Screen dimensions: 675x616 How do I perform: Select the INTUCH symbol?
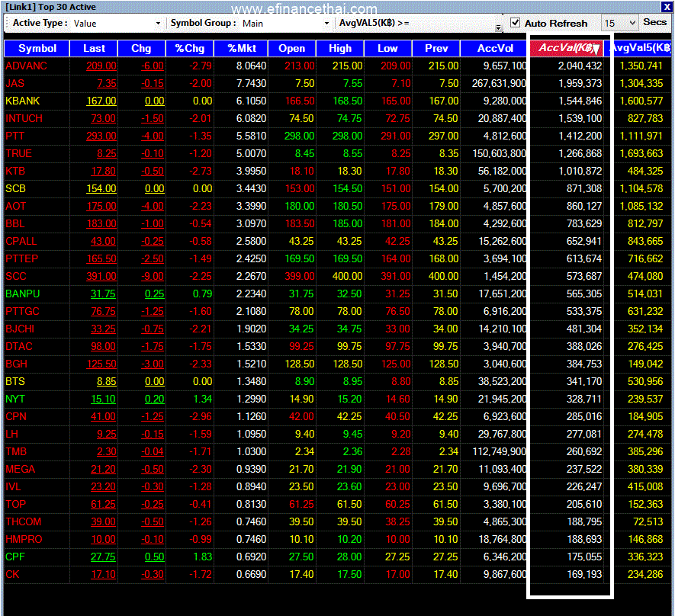tap(24, 118)
